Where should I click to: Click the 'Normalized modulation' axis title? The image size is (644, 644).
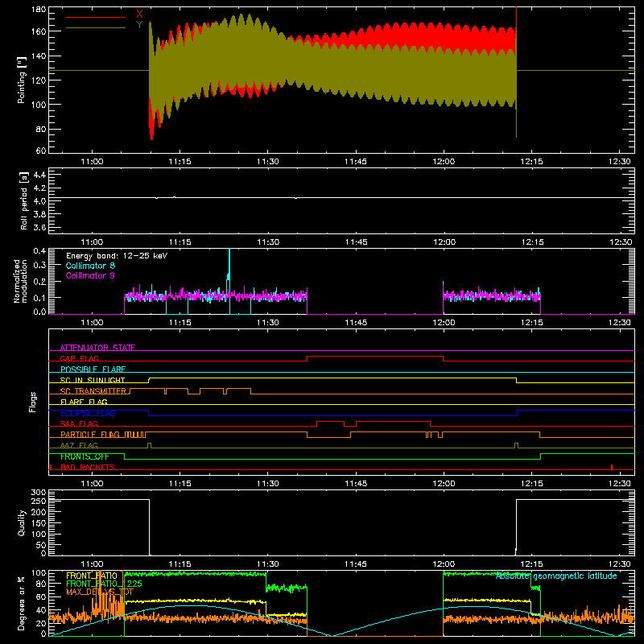[21, 281]
